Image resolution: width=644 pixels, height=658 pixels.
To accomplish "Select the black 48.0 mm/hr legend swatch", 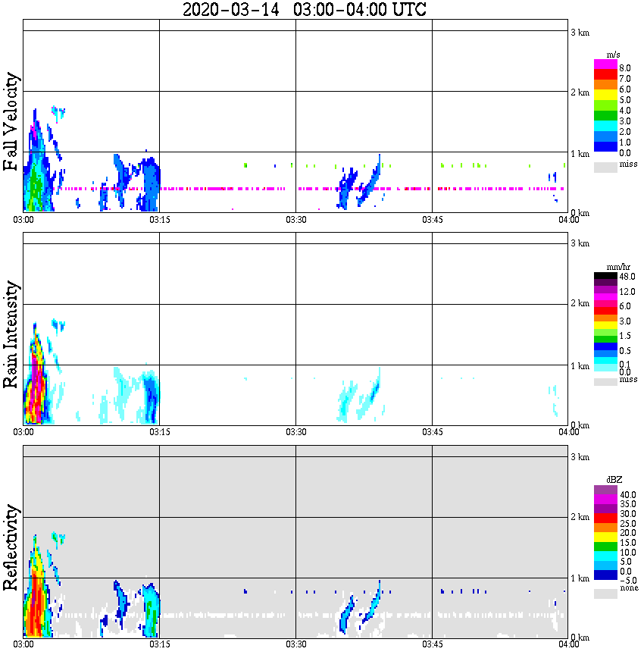I will pyautogui.click(x=605, y=276).
